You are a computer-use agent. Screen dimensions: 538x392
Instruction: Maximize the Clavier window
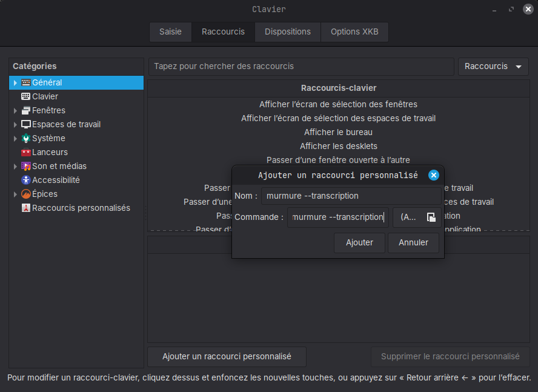click(511, 9)
